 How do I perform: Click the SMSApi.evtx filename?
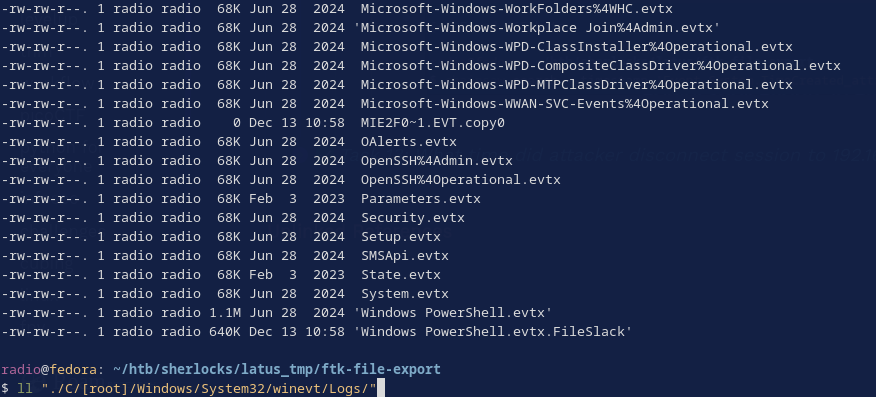click(404, 256)
